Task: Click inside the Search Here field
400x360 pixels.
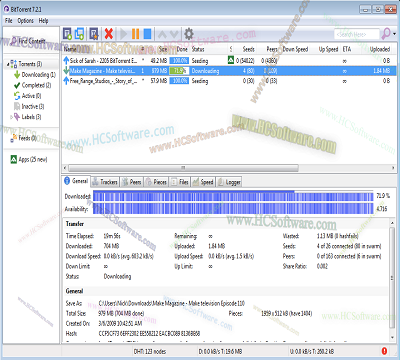Action: click(357, 34)
